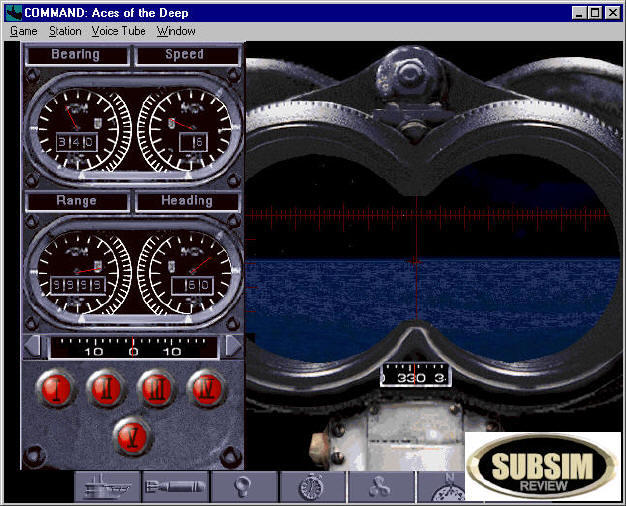Click right arrow of gyro angle scale
Screen dimensions: 626x506
coord(233,346)
